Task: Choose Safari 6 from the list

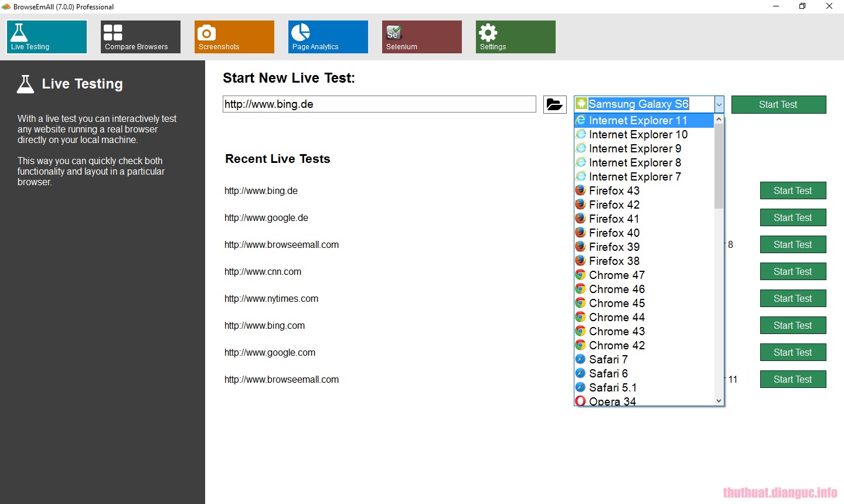Action: [x=644, y=373]
